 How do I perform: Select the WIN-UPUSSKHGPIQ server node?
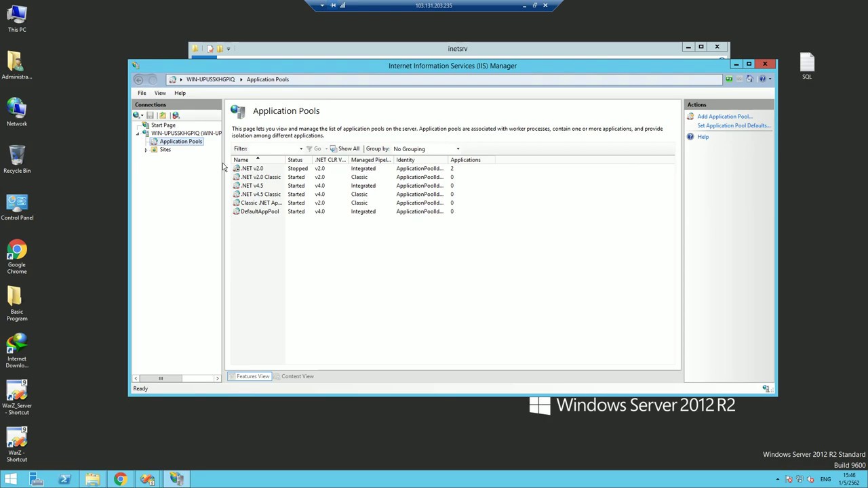186,134
